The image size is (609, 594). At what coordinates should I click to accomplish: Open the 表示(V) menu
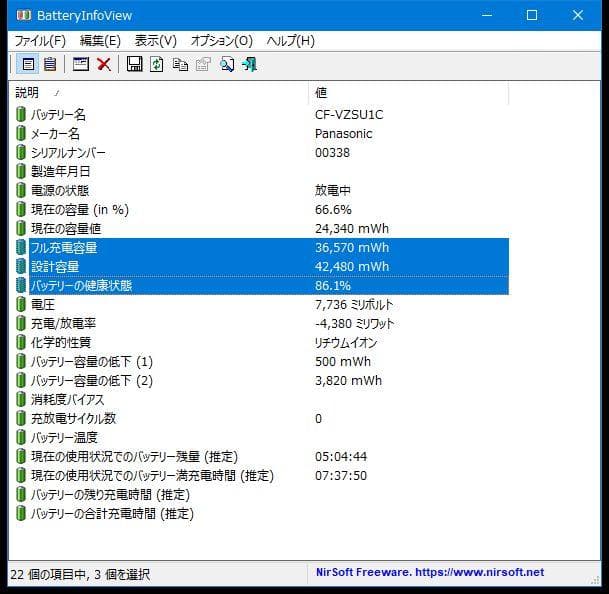156,41
